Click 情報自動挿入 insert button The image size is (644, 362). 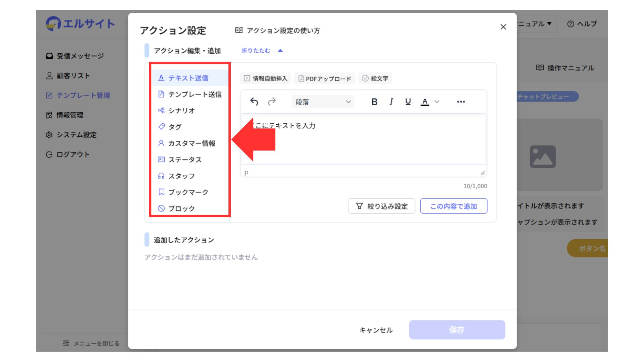click(266, 78)
